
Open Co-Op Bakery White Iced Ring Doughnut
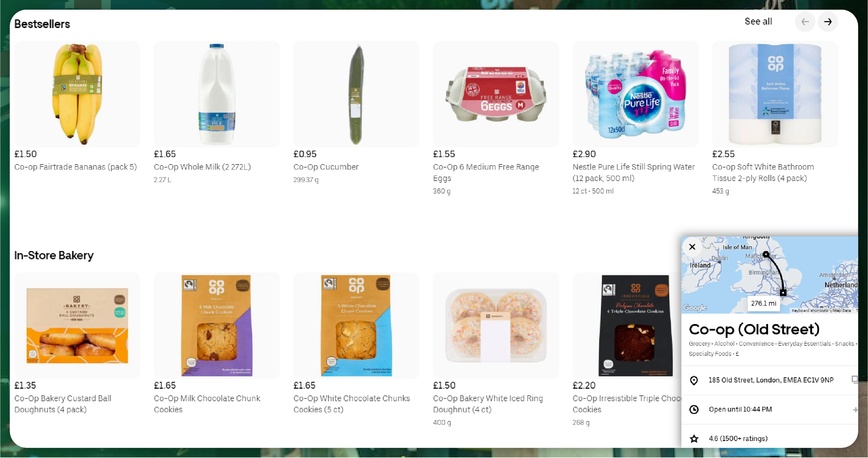click(496, 325)
